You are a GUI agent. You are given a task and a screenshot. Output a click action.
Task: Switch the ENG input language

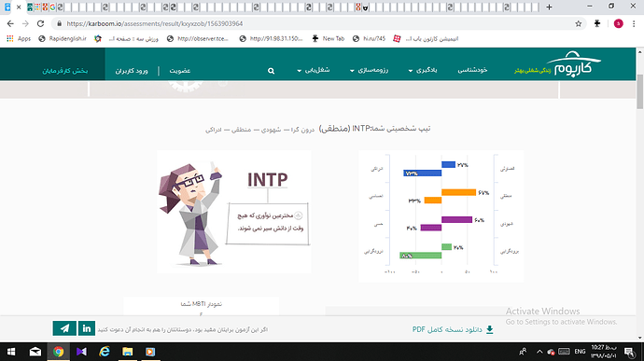[580, 352]
